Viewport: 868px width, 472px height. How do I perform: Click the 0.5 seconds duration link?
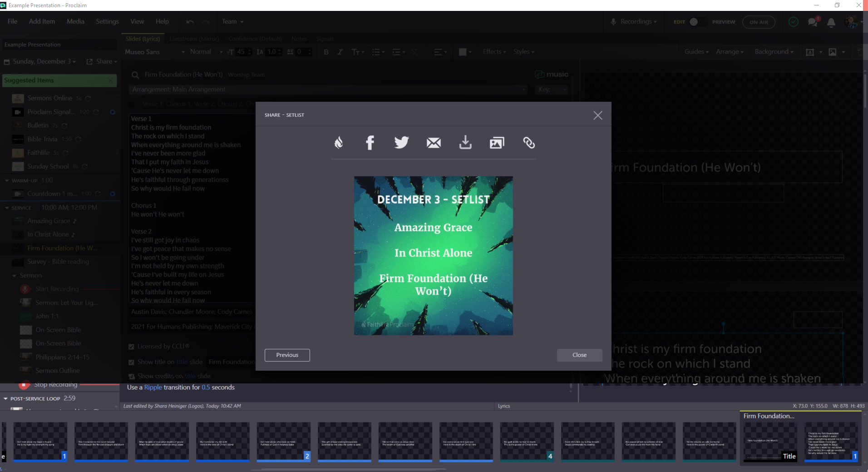(x=206, y=388)
